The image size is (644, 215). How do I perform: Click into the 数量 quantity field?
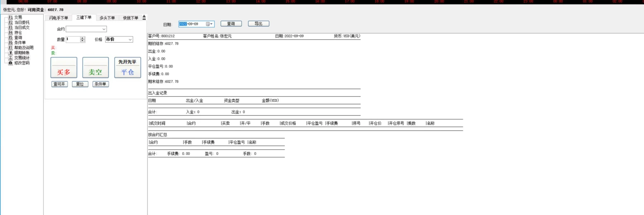[73, 39]
